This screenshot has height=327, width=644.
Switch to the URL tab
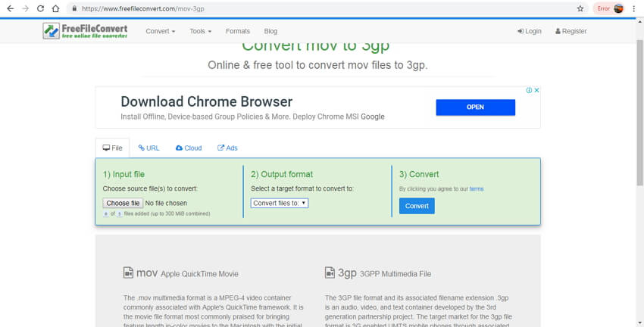148,148
